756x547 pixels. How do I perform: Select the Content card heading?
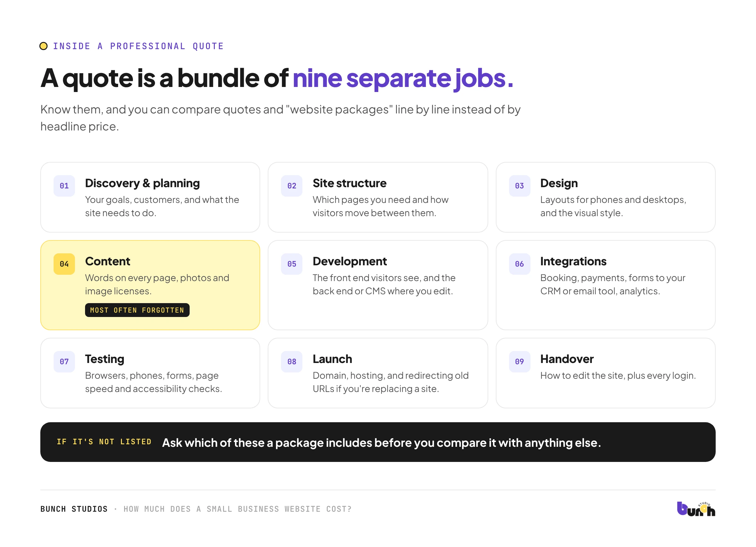pyautogui.click(x=107, y=261)
